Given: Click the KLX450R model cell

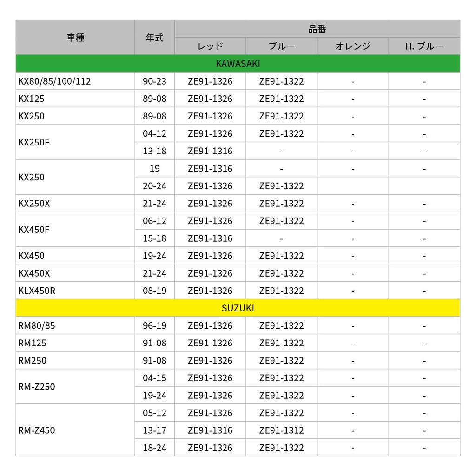Looking at the screenshot, I should coord(37,291).
